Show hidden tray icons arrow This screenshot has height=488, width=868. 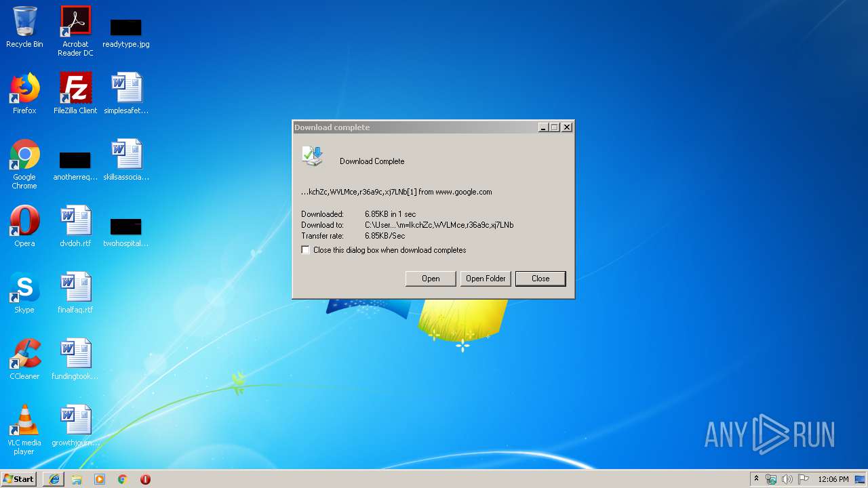756,479
